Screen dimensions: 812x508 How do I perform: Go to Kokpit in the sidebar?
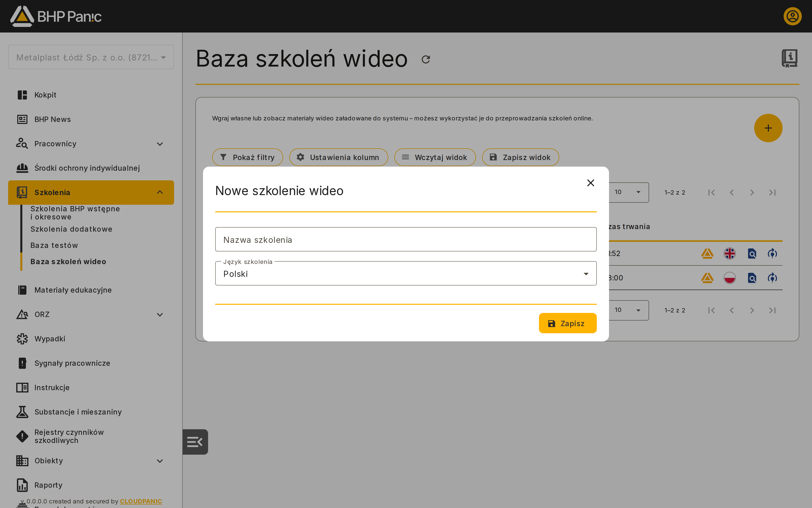click(x=91, y=95)
